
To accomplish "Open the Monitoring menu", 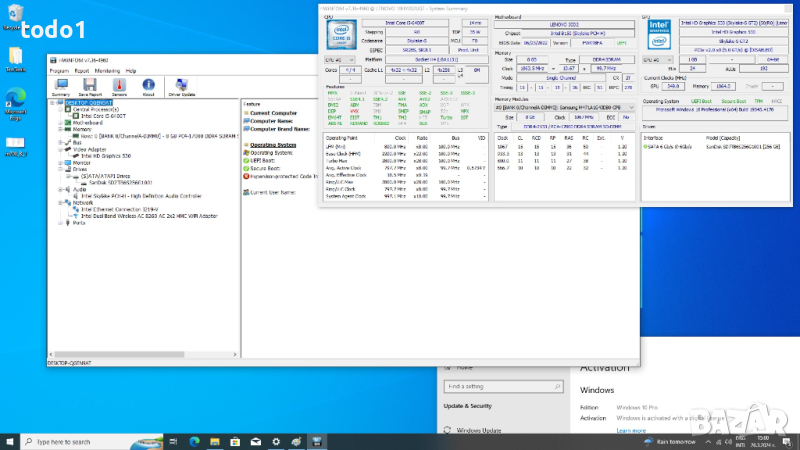I will 107,71.
